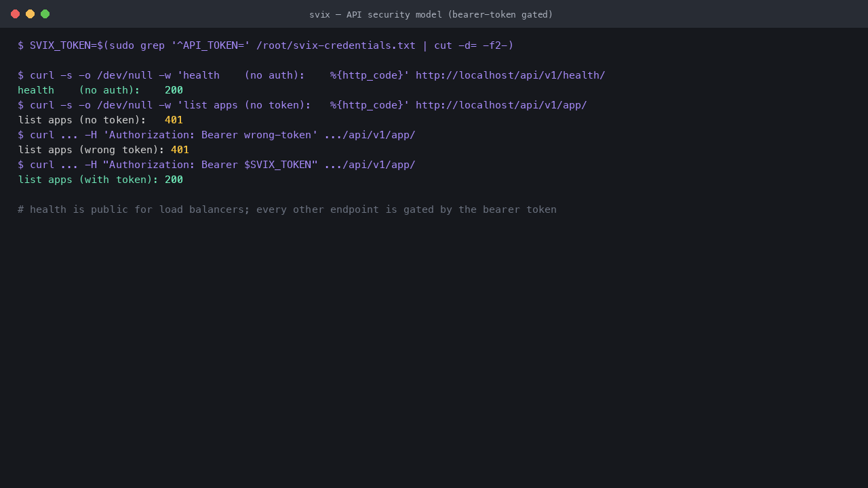Click the SVIX_TOKEN assignment command line
This screenshot has height=488, width=868.
[x=266, y=45]
